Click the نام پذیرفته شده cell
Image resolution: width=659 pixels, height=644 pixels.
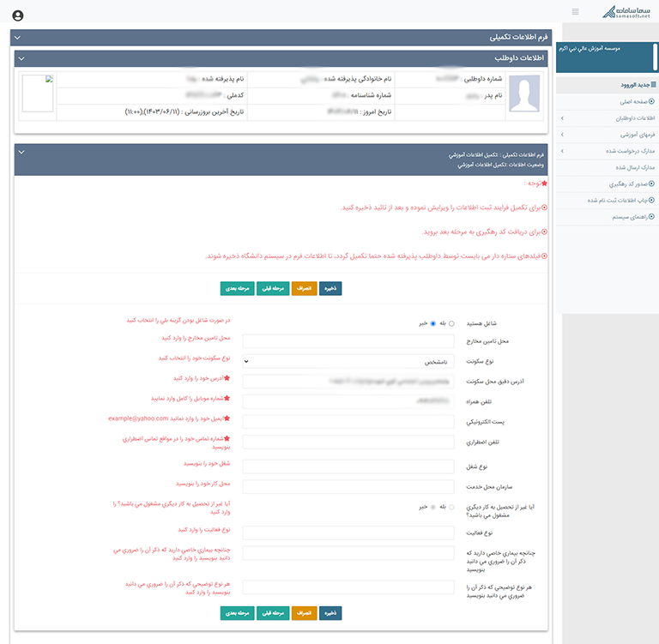[152, 79]
